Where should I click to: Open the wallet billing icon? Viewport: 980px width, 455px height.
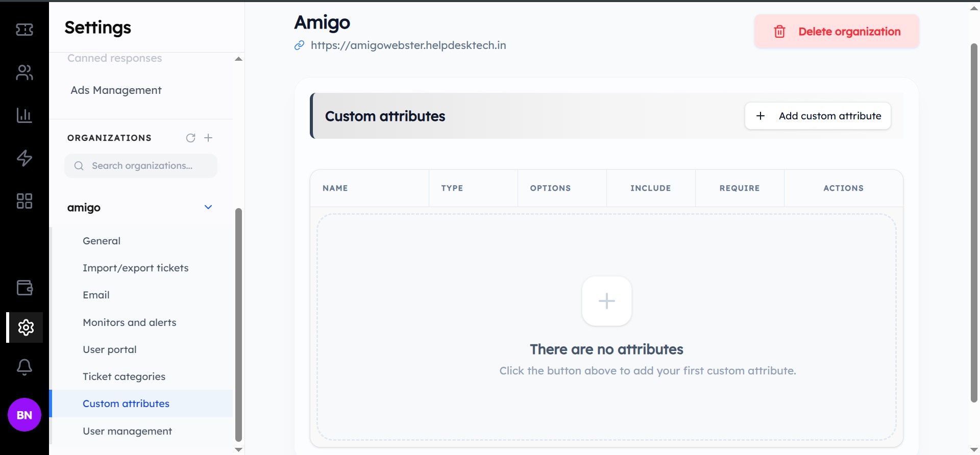pyautogui.click(x=24, y=288)
